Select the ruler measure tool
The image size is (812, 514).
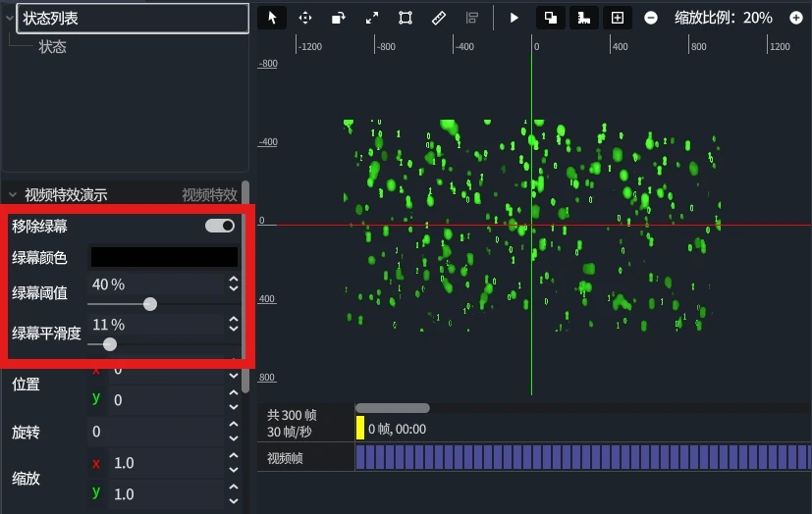pos(439,18)
